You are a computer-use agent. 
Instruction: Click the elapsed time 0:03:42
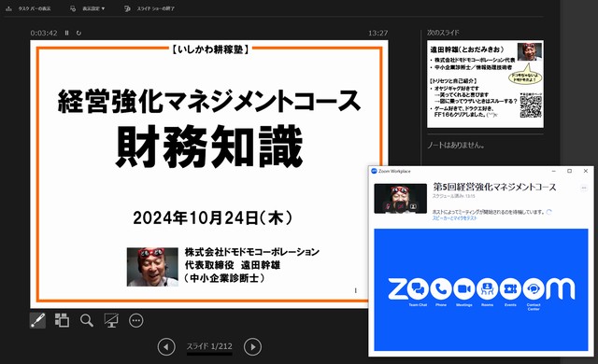44,33
